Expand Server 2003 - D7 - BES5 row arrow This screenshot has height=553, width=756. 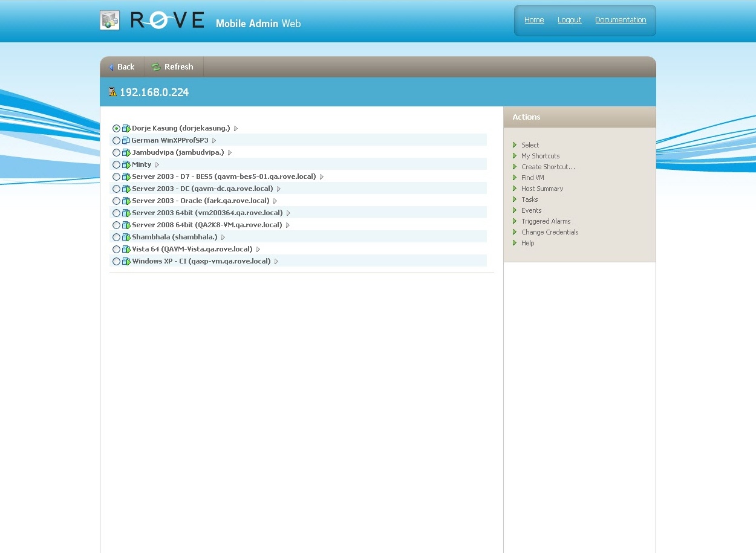[x=322, y=177]
